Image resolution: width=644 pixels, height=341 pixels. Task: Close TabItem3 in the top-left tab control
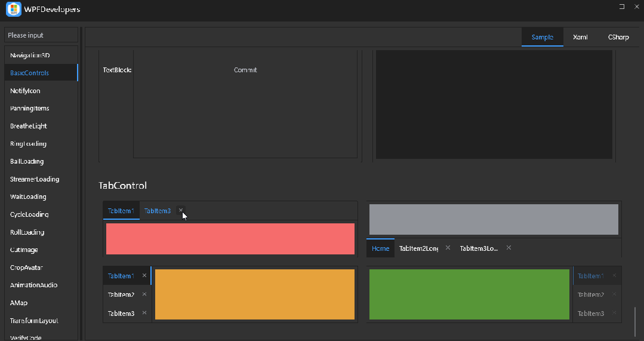181,210
